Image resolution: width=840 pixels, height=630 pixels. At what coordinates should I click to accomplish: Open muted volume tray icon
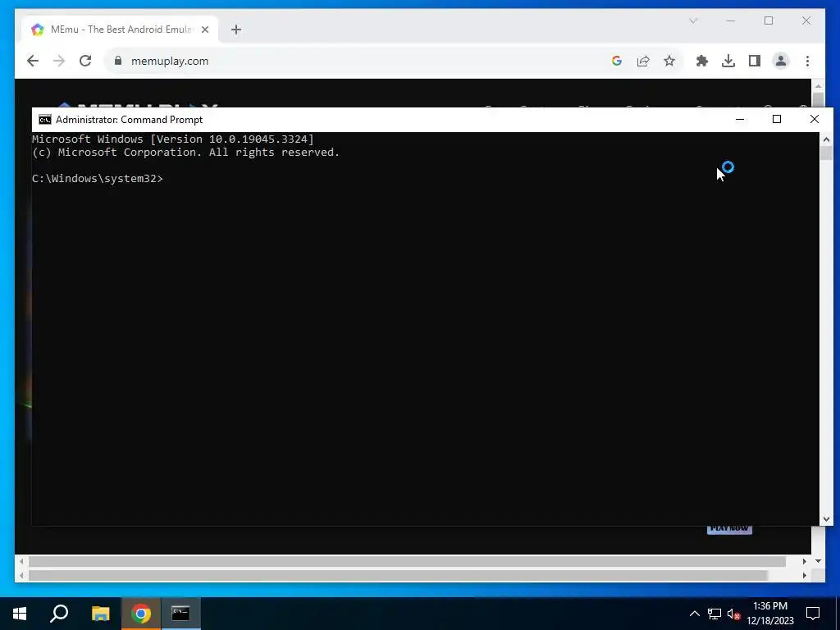(734, 614)
